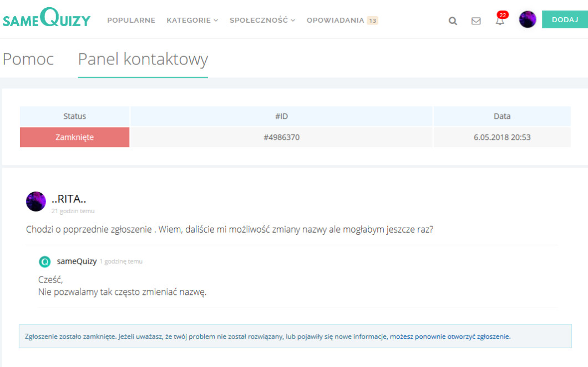588x367 pixels.
Task: Open the user profile avatar in header
Action: [527, 19]
